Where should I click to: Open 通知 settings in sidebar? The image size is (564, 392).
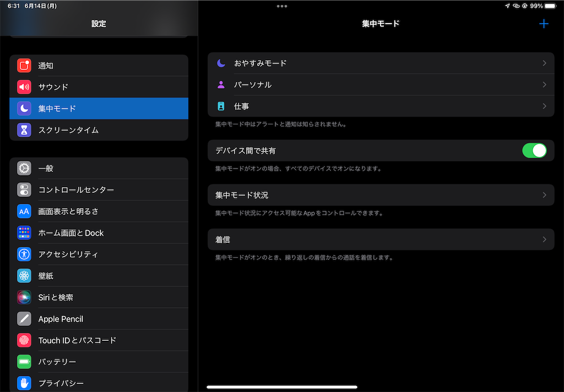coord(99,66)
